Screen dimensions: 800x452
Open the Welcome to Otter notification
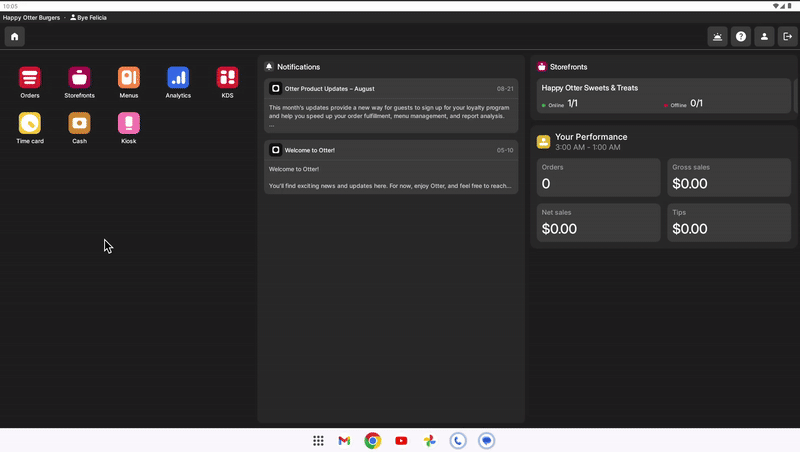coord(391,167)
